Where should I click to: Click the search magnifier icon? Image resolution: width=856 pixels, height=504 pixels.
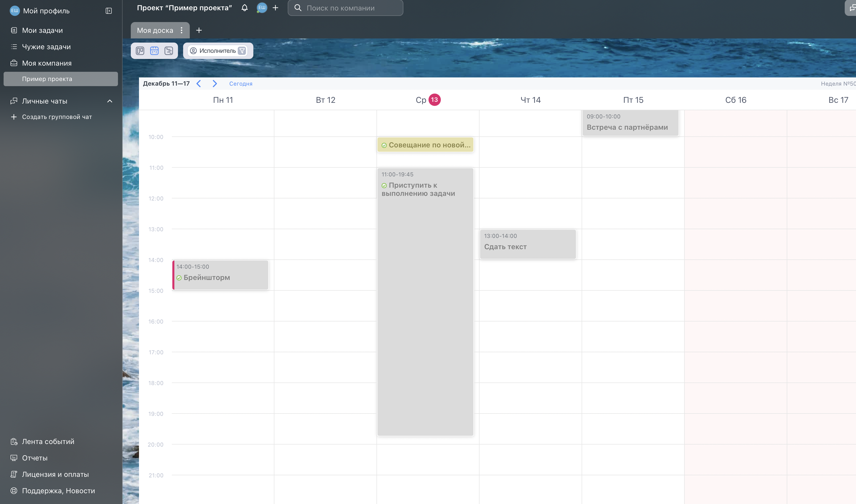tap(298, 8)
